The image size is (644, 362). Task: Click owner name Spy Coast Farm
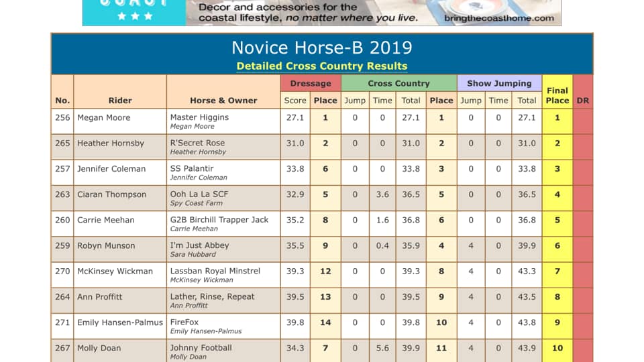(x=197, y=203)
